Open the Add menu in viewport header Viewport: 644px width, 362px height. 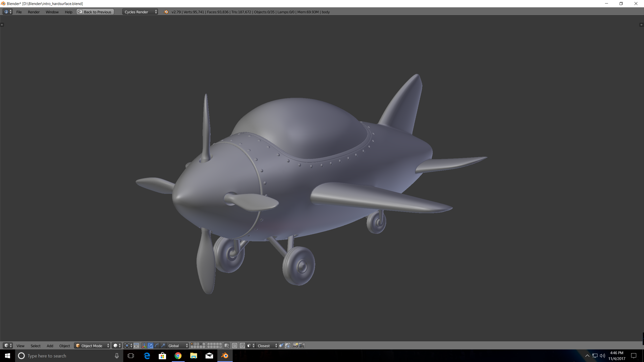(50, 346)
